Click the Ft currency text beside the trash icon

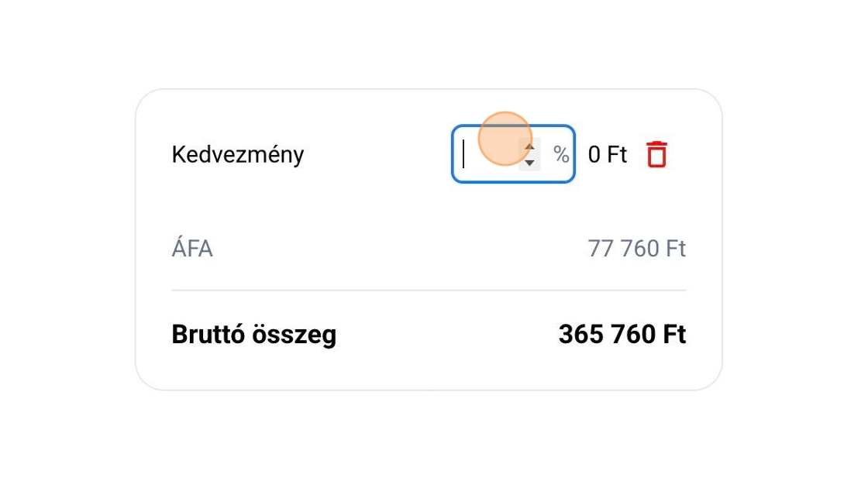pyautogui.click(x=617, y=154)
